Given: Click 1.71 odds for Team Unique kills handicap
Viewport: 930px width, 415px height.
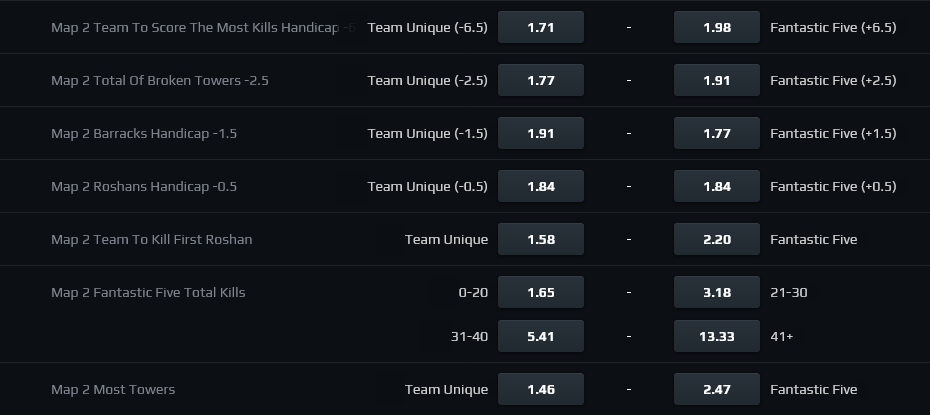Looking at the screenshot, I should pos(540,27).
